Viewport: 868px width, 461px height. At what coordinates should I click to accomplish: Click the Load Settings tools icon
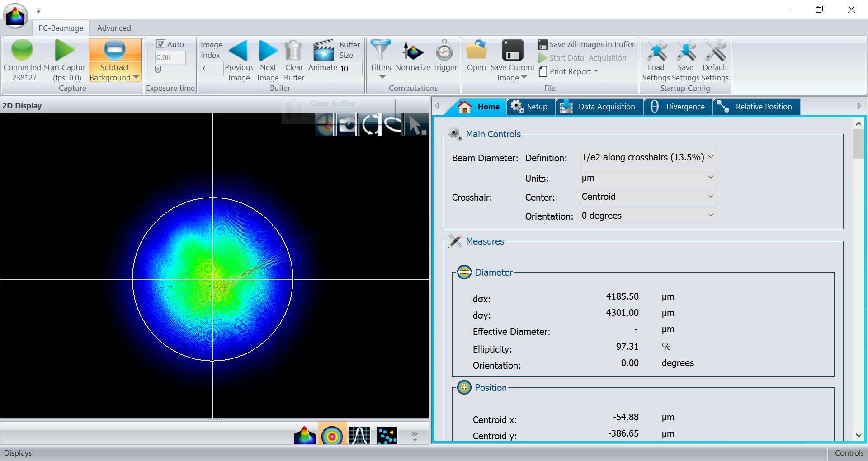656,50
